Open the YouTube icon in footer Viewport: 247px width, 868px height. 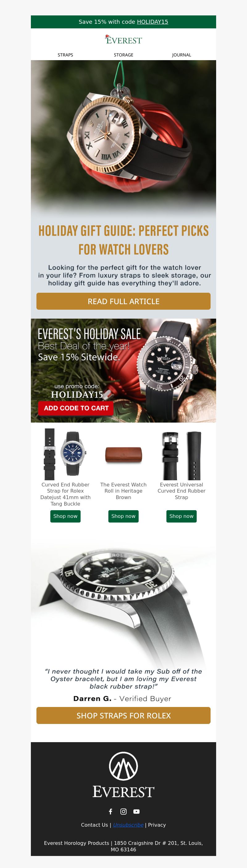tap(136, 811)
